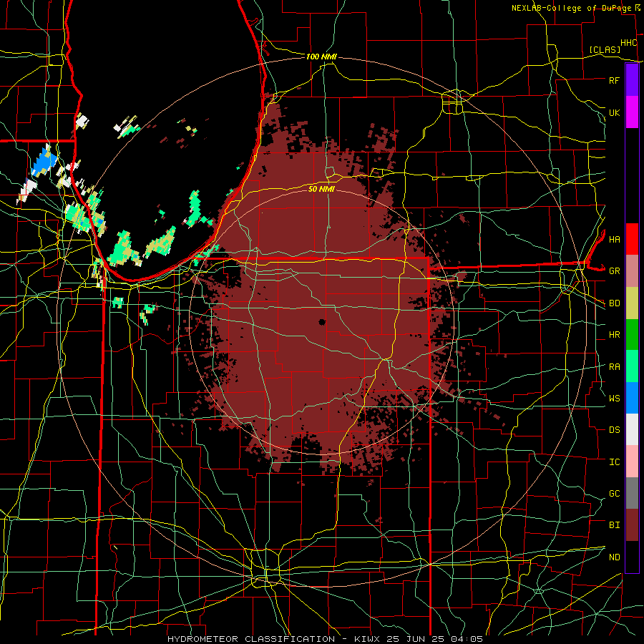
Task: Click the RF legend label
Action: 614,80
